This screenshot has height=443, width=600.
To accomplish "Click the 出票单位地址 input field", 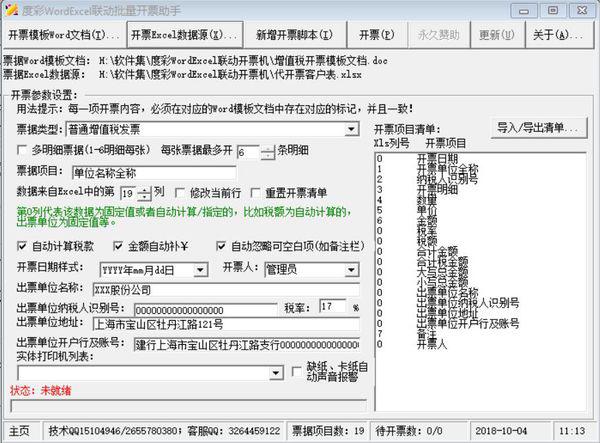I will (226, 324).
